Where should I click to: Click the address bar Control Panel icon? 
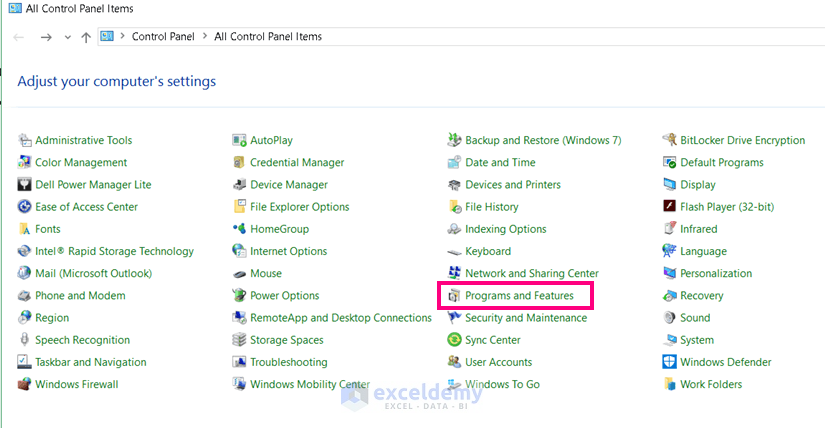tap(107, 36)
